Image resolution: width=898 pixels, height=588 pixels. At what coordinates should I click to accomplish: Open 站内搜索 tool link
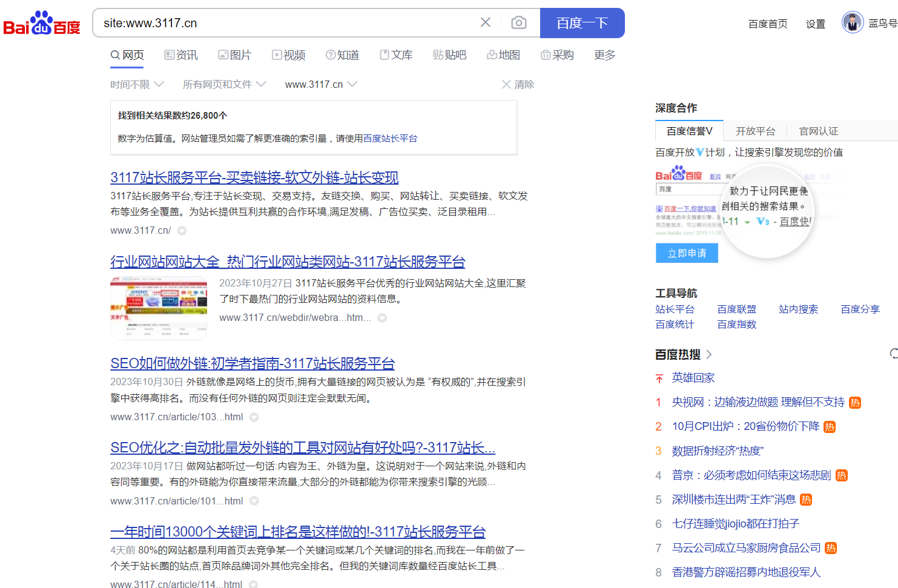798,309
